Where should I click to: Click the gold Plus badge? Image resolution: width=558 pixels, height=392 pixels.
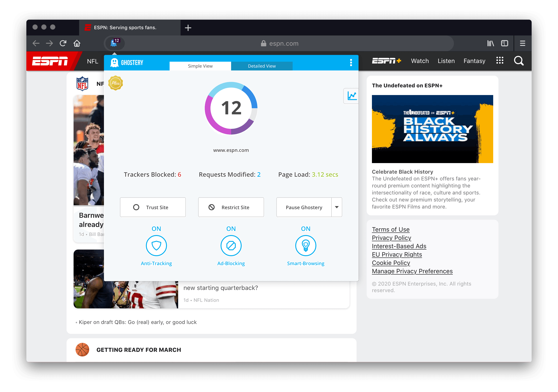click(115, 83)
